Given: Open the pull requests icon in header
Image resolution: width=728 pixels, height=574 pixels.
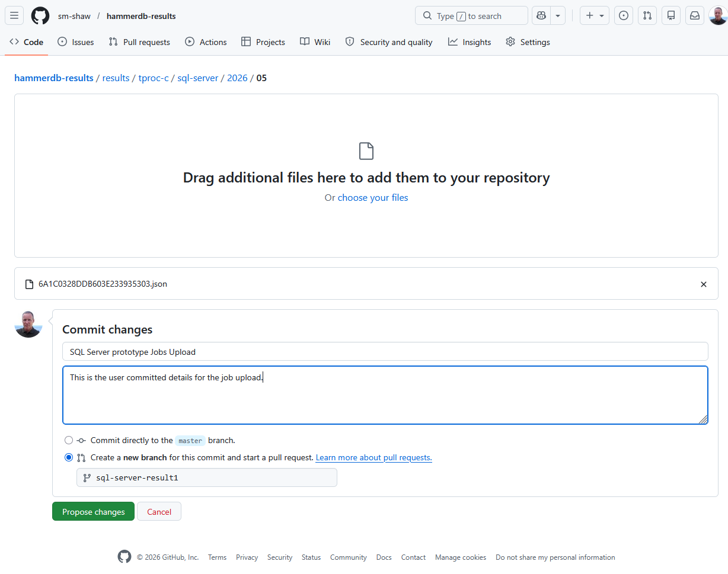Looking at the screenshot, I should click(x=647, y=16).
